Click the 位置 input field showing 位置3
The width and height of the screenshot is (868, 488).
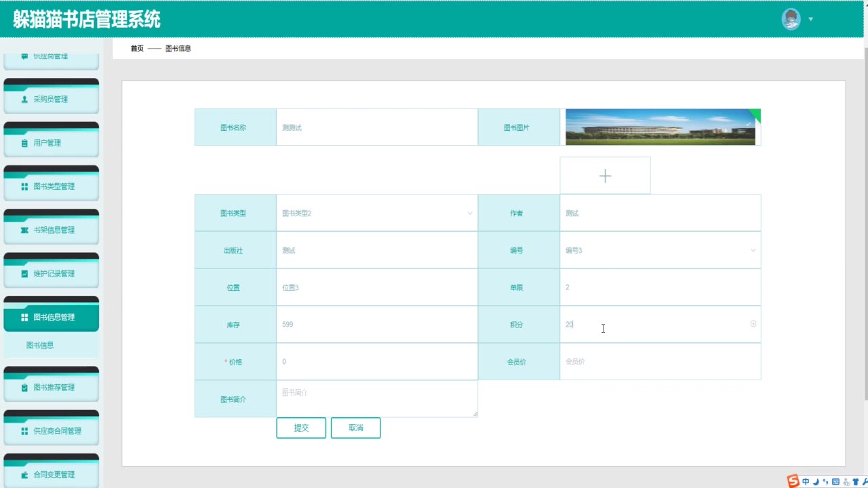click(x=377, y=287)
